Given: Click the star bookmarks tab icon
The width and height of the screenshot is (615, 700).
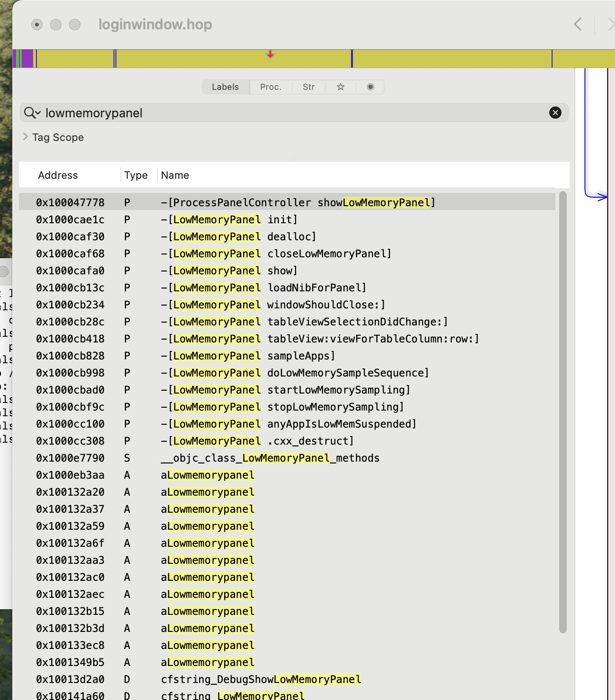Looking at the screenshot, I should [341, 87].
